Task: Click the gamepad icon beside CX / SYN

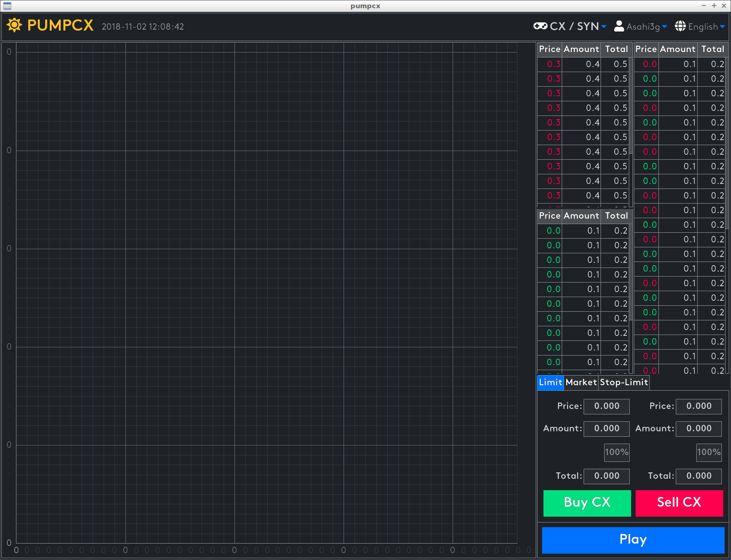Action: [x=540, y=26]
